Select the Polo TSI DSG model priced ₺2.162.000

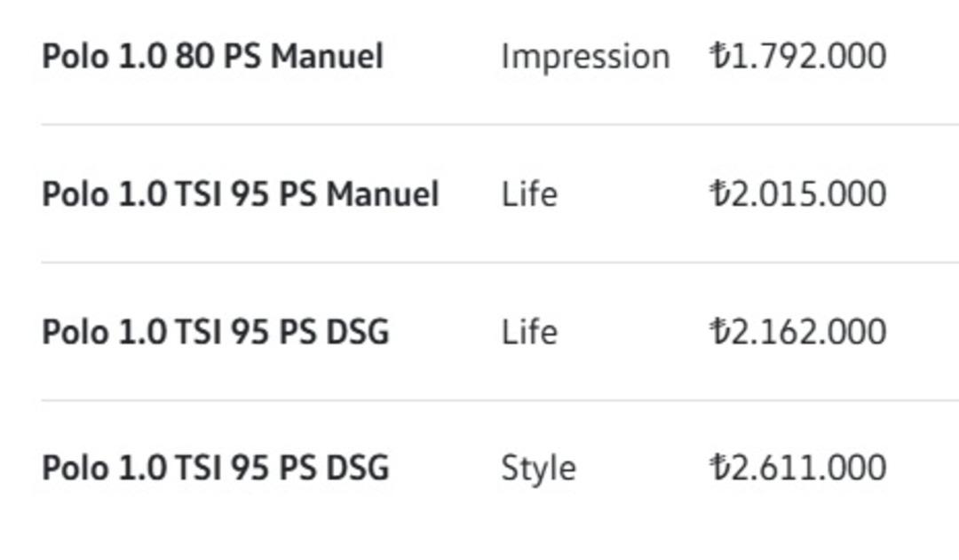[216, 332]
